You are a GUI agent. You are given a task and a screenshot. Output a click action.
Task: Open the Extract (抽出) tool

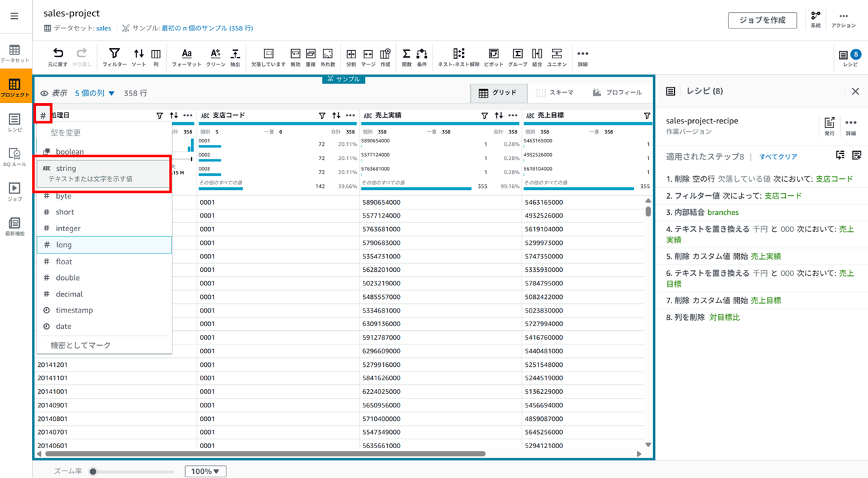click(235, 57)
